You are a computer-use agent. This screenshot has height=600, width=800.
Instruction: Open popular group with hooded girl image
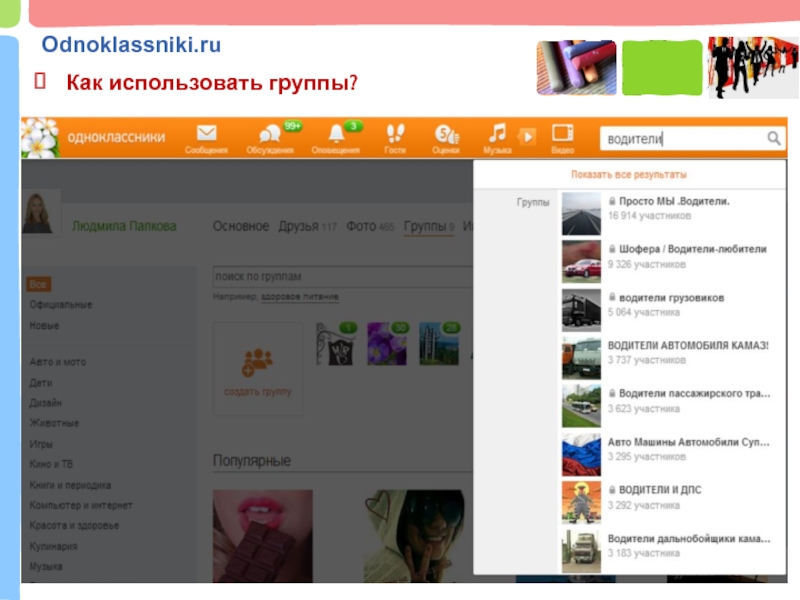[414, 536]
